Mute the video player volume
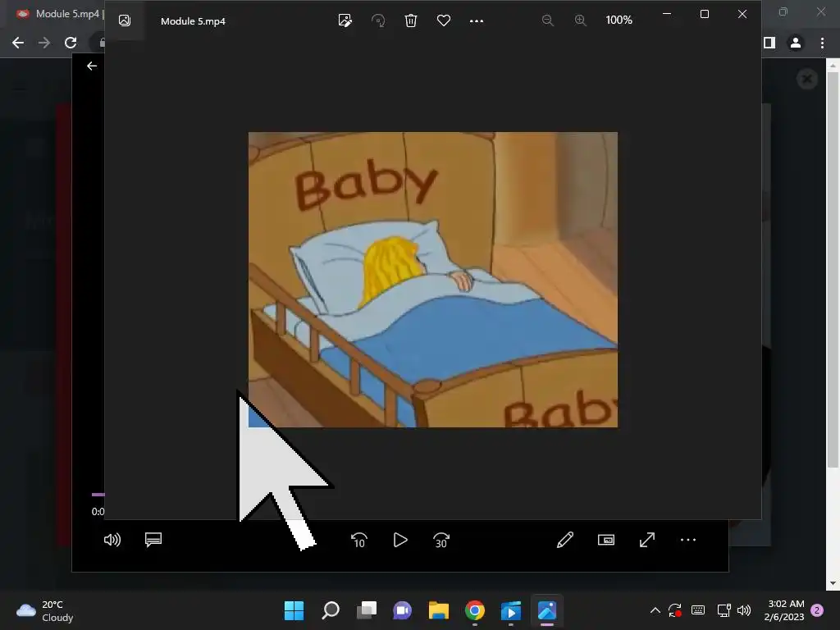The image size is (840, 630). (x=112, y=540)
